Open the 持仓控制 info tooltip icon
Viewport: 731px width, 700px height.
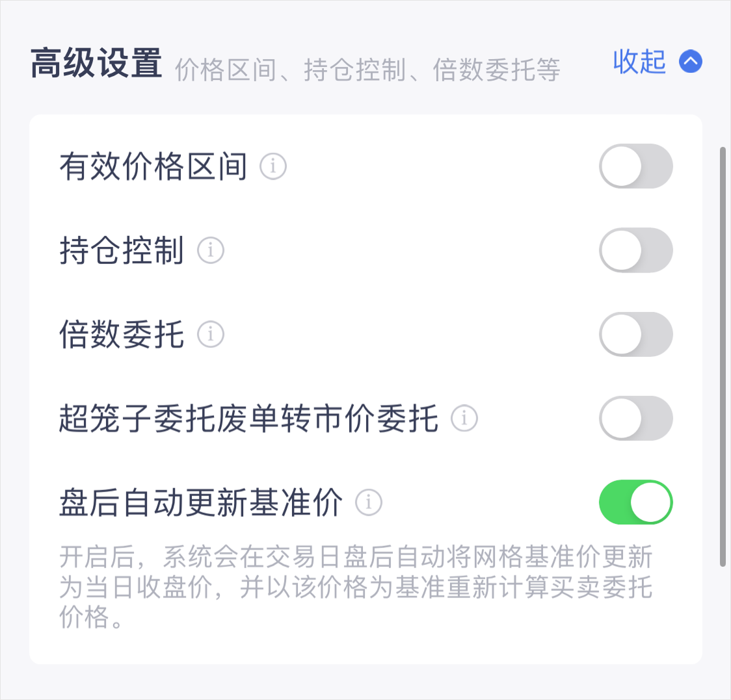(211, 250)
